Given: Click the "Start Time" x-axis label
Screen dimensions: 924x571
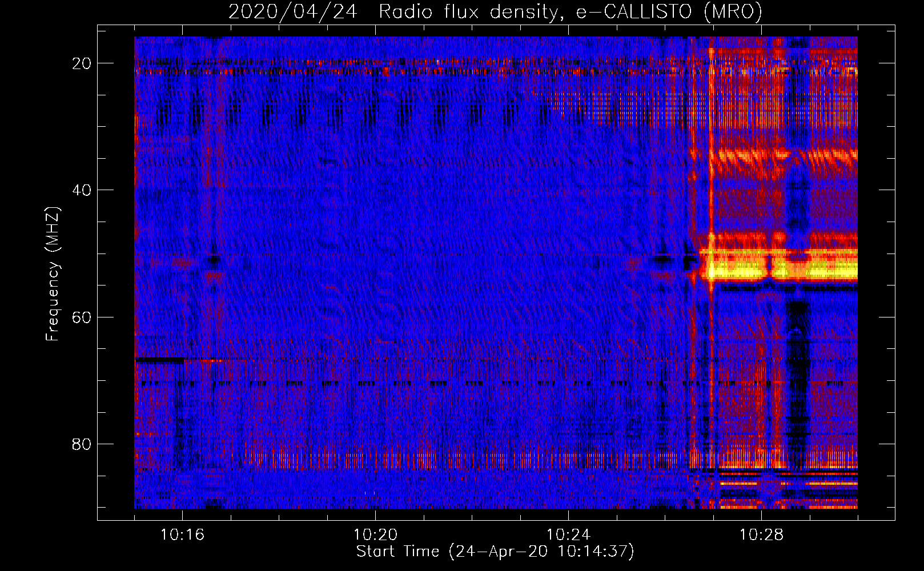Looking at the screenshot, I should point(495,552).
